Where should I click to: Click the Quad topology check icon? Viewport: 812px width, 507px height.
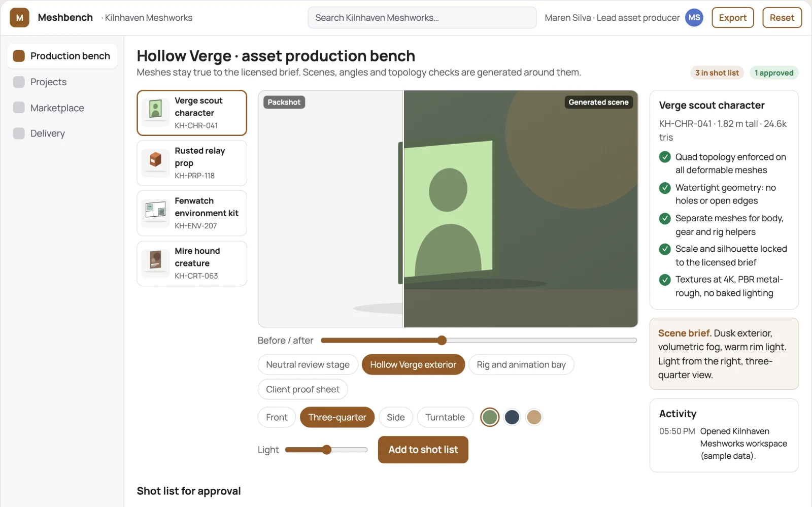(x=665, y=157)
